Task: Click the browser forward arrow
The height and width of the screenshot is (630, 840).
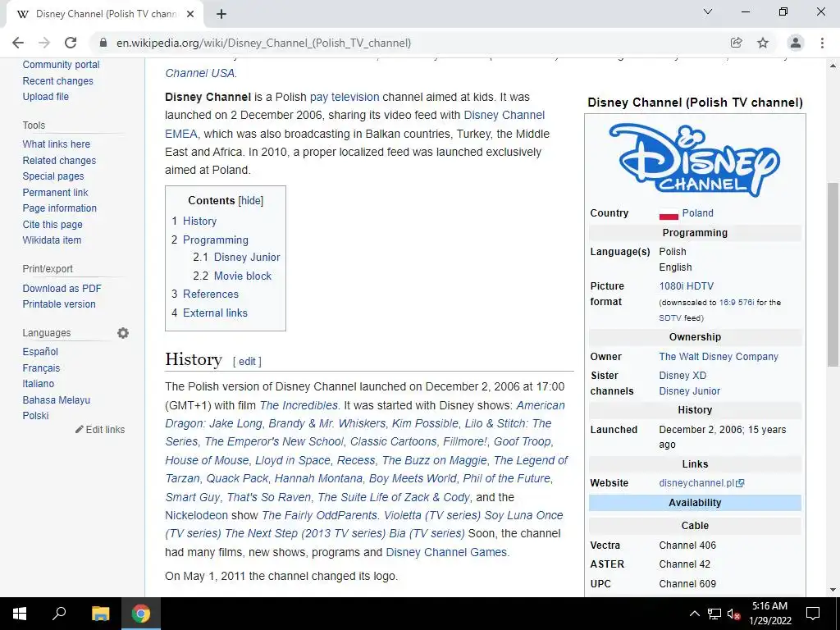Action: point(44,43)
